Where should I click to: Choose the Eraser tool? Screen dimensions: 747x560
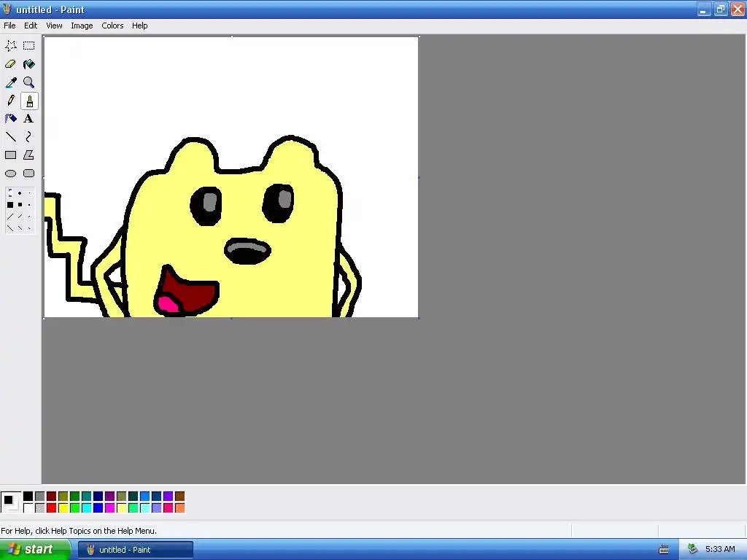pyautogui.click(x=10, y=64)
